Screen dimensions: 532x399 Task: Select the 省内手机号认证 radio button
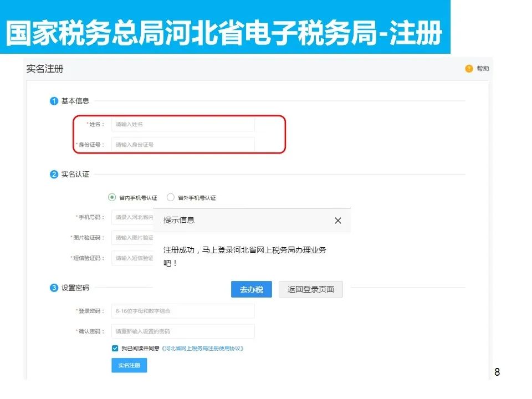click(x=112, y=197)
